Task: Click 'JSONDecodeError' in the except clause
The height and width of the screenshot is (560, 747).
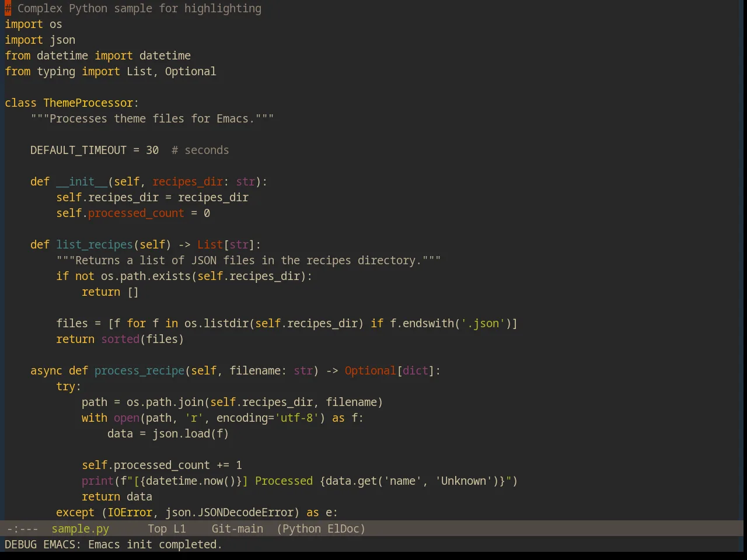Action: pos(245,512)
